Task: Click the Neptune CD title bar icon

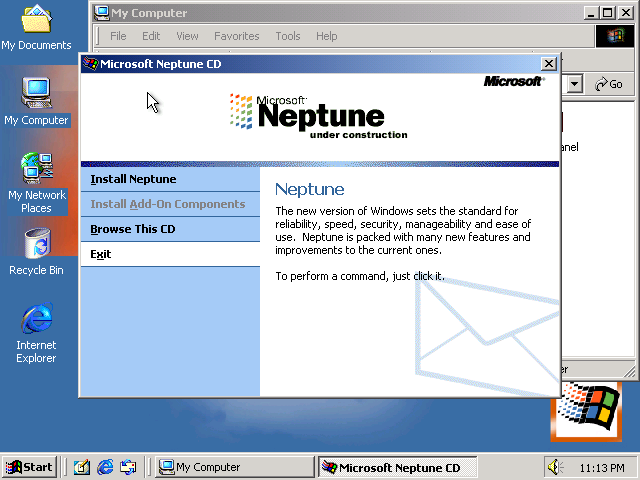Action: pos(91,64)
